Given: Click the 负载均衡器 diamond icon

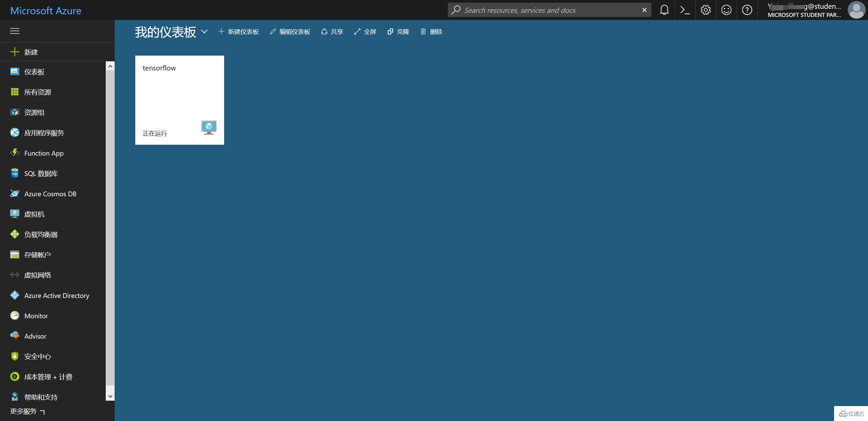Looking at the screenshot, I should click(x=15, y=234).
